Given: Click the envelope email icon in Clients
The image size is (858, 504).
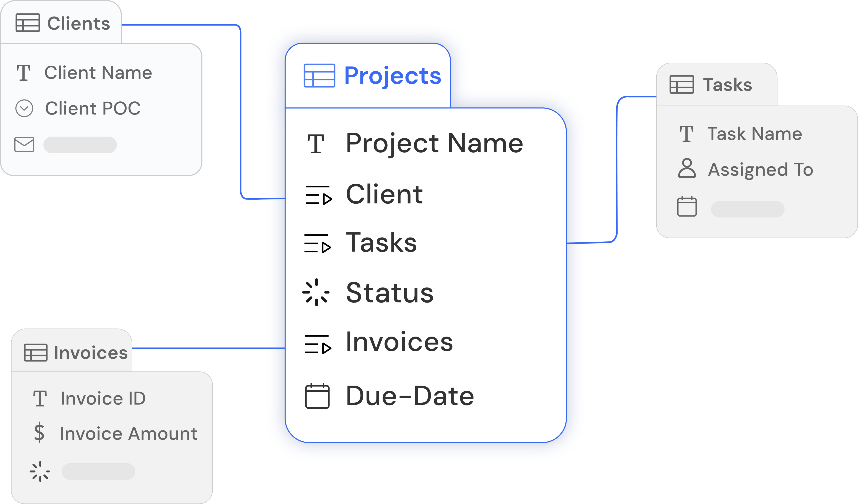Looking at the screenshot, I should (24, 145).
